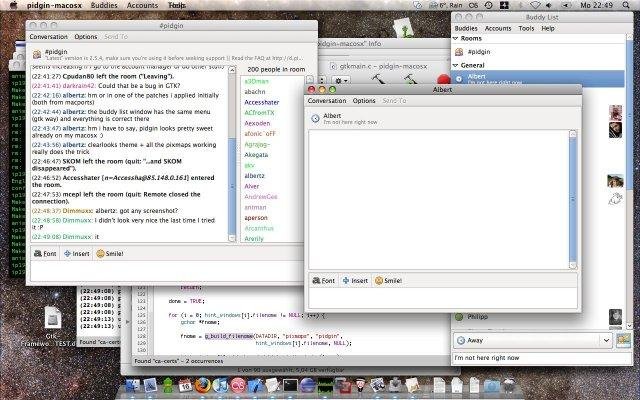Select user 'Akegata' in room list
Image resolution: width=640 pixels, height=400 pixels.
pos(256,155)
